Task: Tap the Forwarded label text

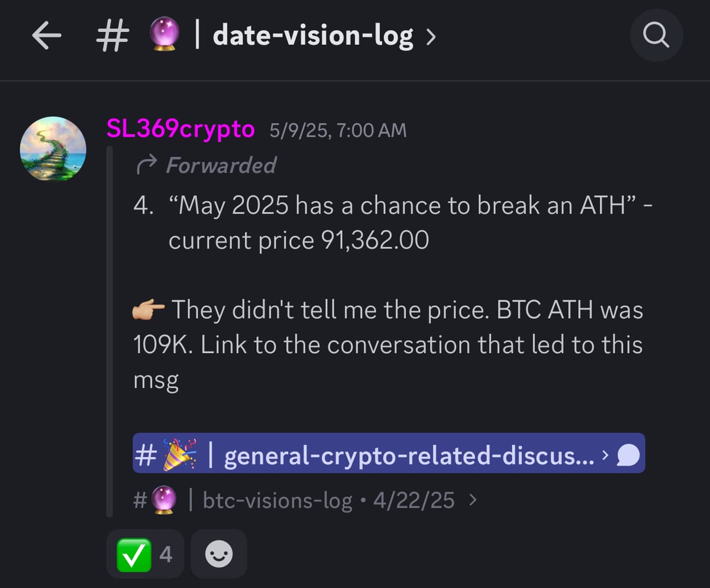Action: (x=221, y=166)
